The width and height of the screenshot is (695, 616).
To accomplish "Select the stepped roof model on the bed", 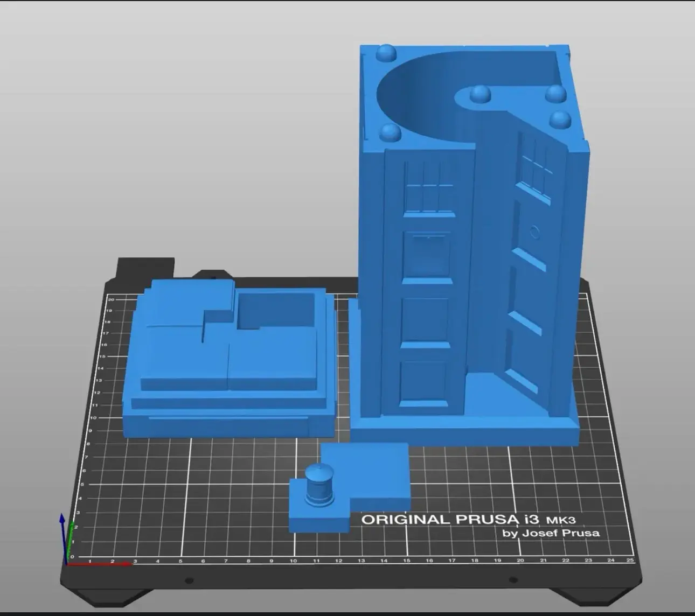I will [230, 359].
